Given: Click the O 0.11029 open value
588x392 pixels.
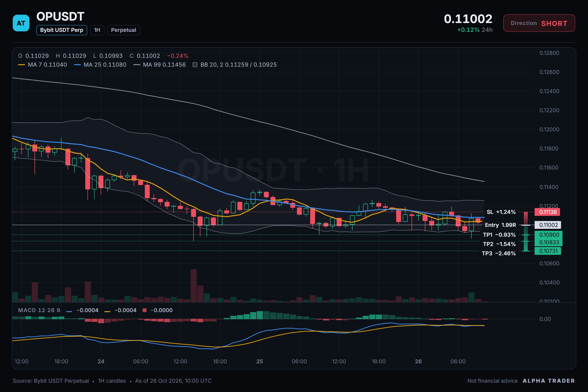Looking at the screenshot, I should pos(33,56).
